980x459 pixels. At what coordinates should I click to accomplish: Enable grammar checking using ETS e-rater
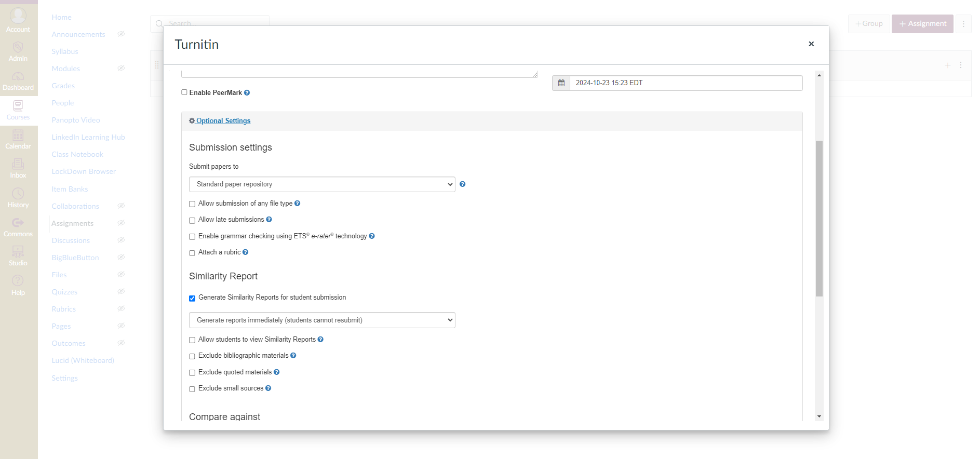coord(192,237)
